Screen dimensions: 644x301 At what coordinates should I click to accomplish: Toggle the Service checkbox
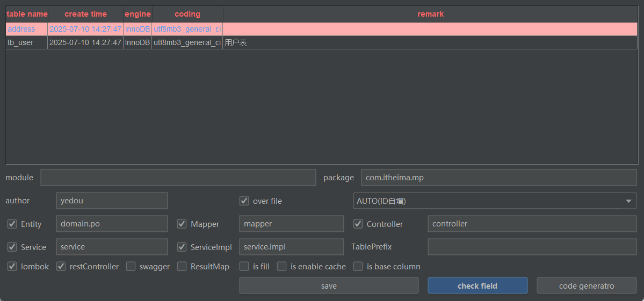pyautogui.click(x=12, y=247)
